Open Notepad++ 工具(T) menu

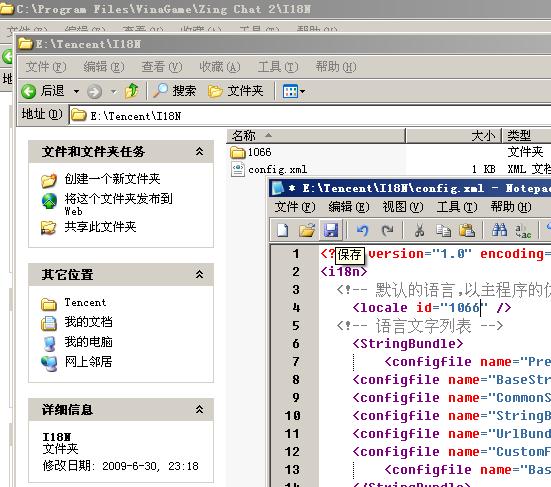[x=457, y=207]
